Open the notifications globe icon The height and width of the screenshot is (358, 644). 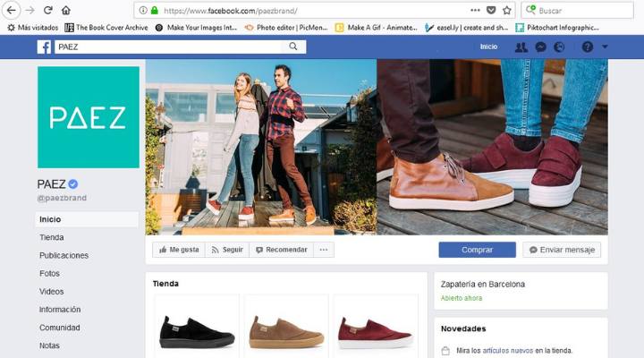click(559, 47)
